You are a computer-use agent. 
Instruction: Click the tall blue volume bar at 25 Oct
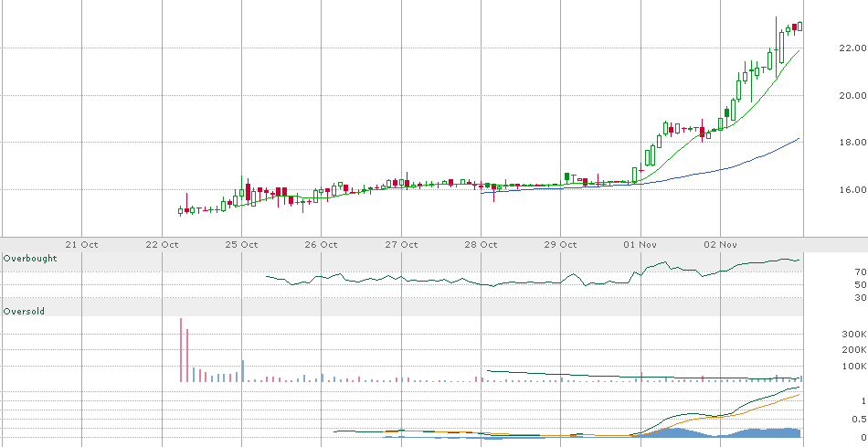tap(242, 371)
